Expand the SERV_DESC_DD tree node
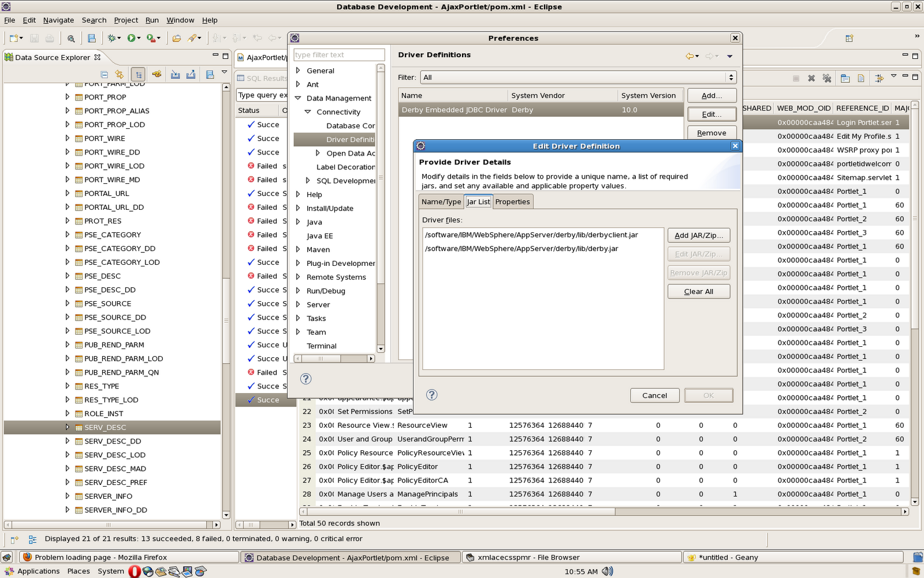The image size is (924, 578). tap(68, 441)
